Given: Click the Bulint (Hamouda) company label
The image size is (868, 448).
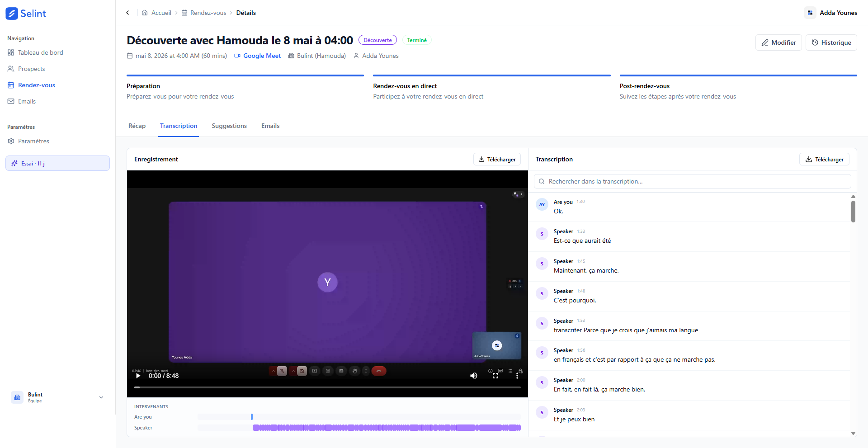Looking at the screenshot, I should coord(317,56).
